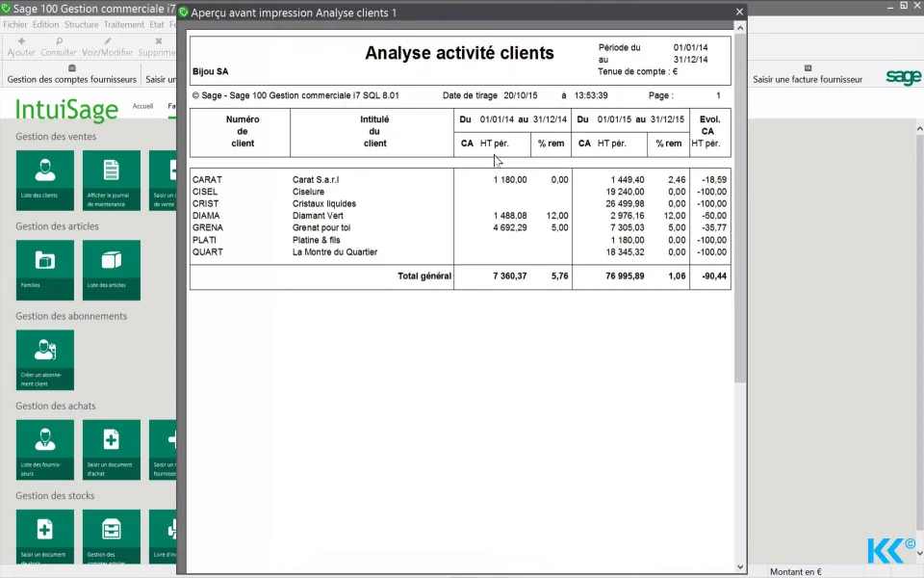The image size is (924, 578).
Task: Click the Sage logo at top right
Action: pos(904,77)
